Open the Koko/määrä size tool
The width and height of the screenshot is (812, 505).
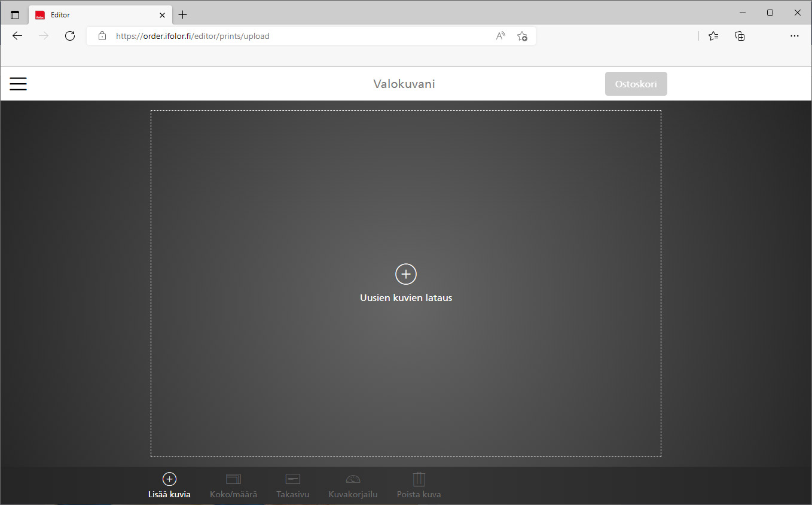click(233, 485)
